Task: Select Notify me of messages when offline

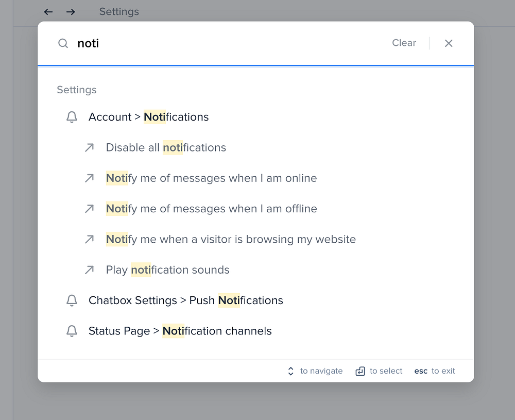Action: (x=211, y=209)
